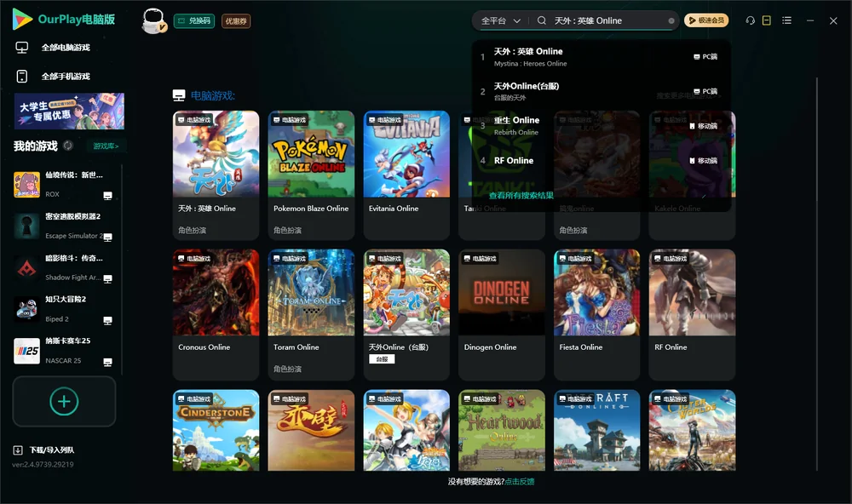Viewport: 852px width, 504px height.
Task: Click 移动端 tag on 重生 Online suggestion
Action: [703, 126]
